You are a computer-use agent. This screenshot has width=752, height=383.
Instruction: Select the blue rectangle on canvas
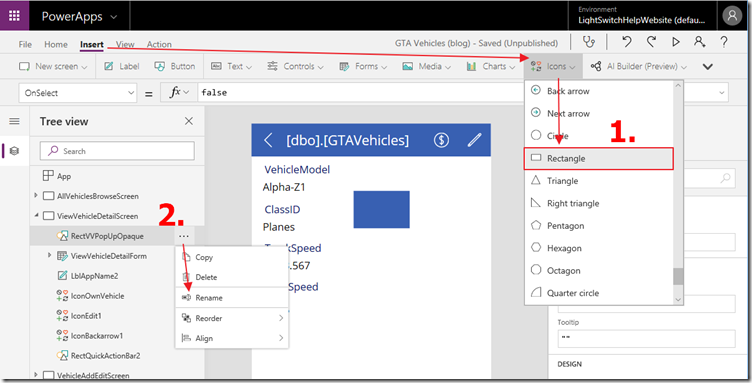click(382, 209)
